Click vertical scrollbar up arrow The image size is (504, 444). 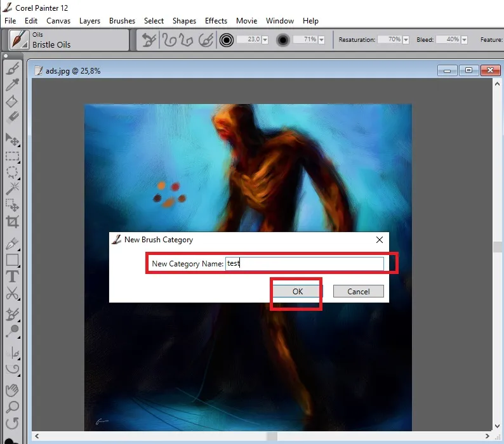tap(497, 84)
